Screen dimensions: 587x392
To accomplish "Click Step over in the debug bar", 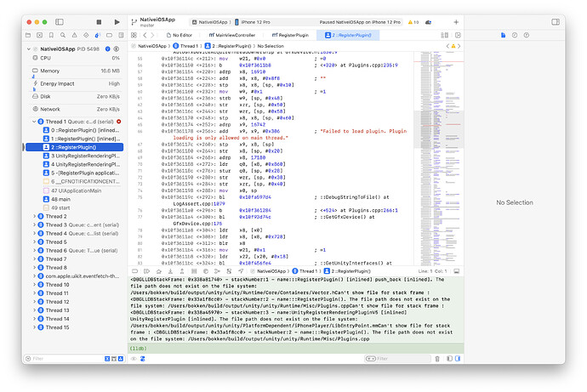I will (159, 271).
